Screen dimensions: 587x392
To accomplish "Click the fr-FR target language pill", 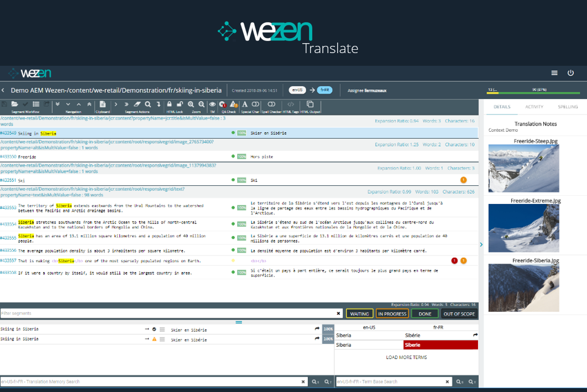I will pos(324,90).
